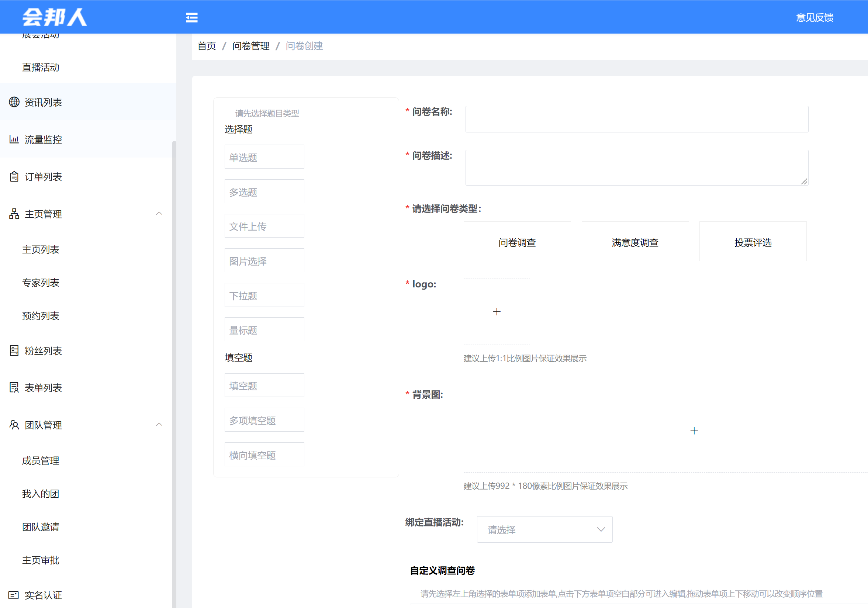Navigate to 问卷管理 in breadcrumb
The width and height of the screenshot is (868, 608).
tap(250, 46)
